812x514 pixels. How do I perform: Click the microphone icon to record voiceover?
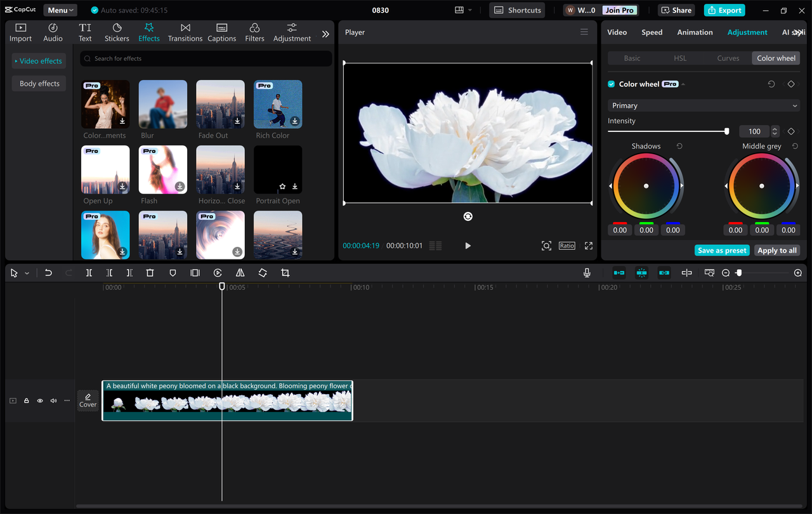[587, 272]
